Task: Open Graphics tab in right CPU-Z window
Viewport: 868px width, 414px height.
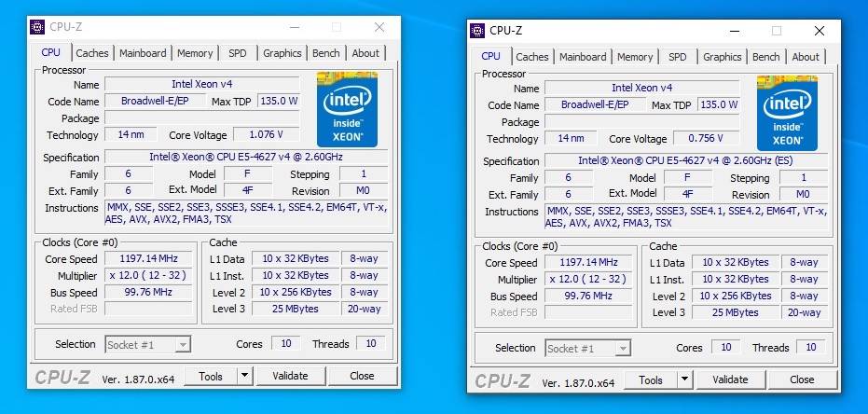Action: (x=723, y=57)
